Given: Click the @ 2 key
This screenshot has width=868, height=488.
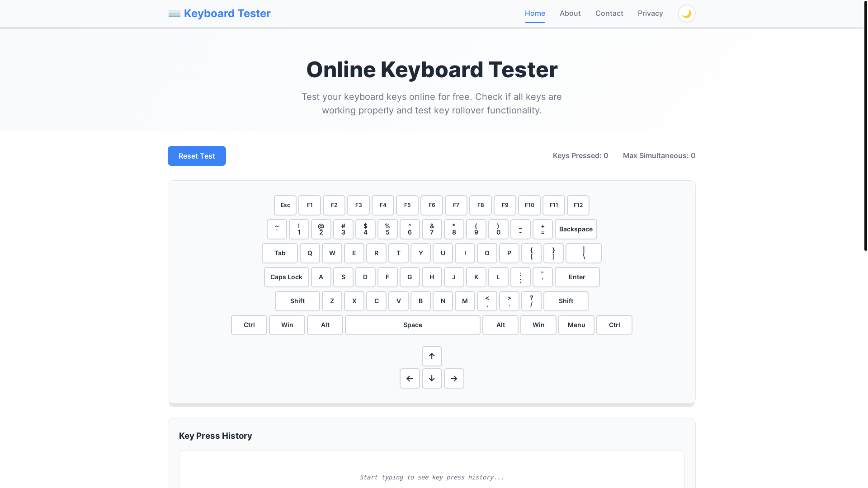Looking at the screenshot, I should click(321, 229).
